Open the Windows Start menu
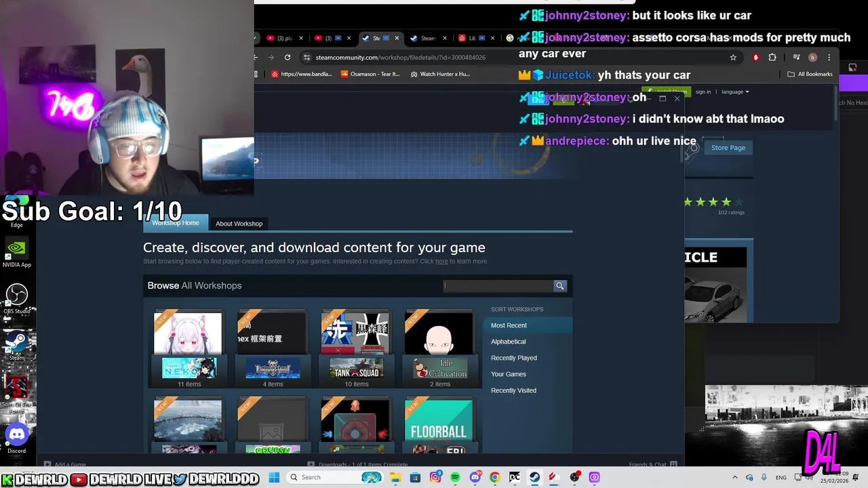 pyautogui.click(x=274, y=477)
